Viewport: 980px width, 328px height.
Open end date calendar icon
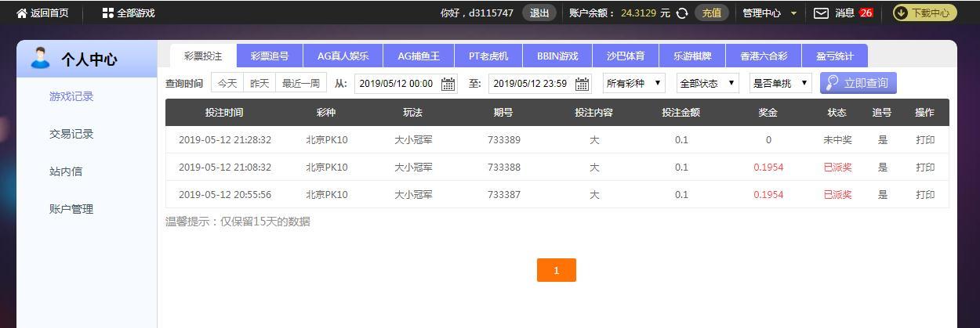(582, 84)
